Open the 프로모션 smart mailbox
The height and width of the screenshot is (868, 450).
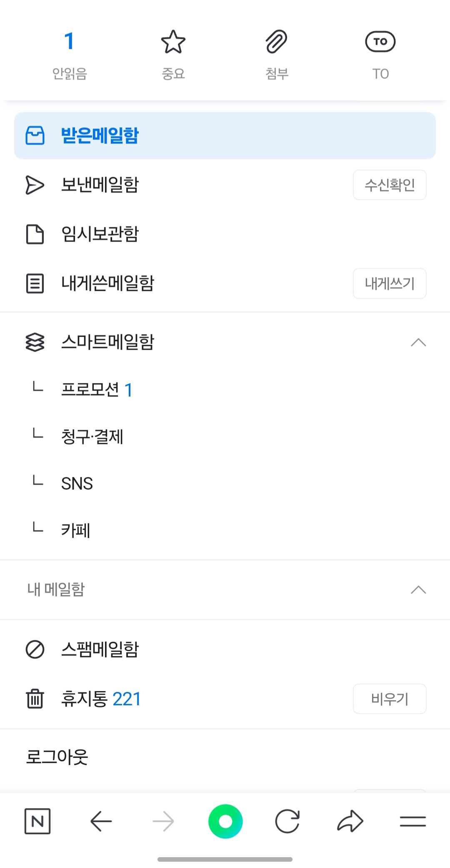click(90, 390)
